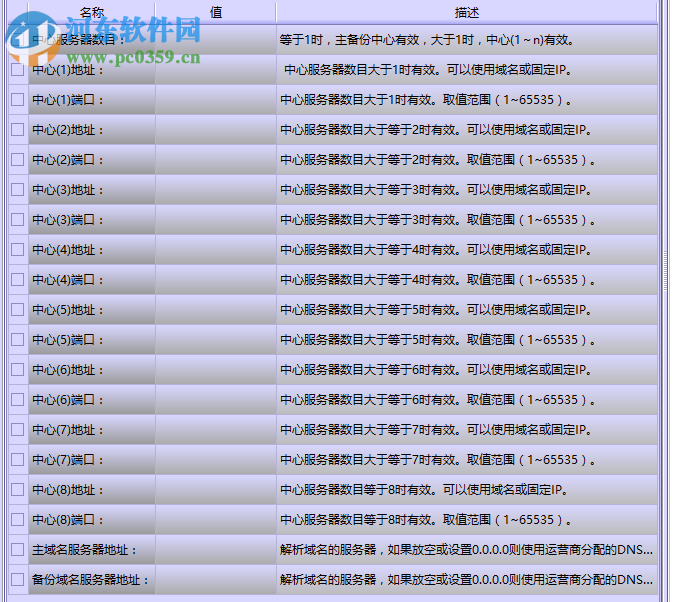Image resolution: width=674 pixels, height=602 pixels.
Task: Click the 中心(5)地址： name label
Action: [68, 310]
